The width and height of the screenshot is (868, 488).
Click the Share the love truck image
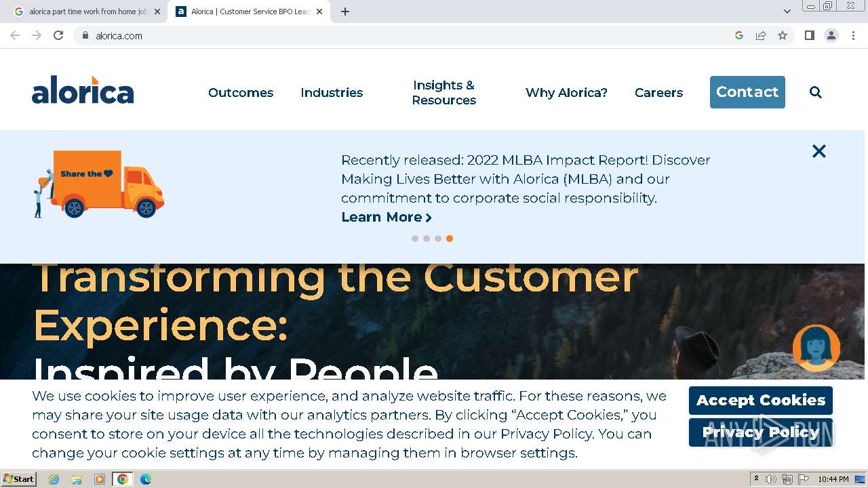coord(99,184)
